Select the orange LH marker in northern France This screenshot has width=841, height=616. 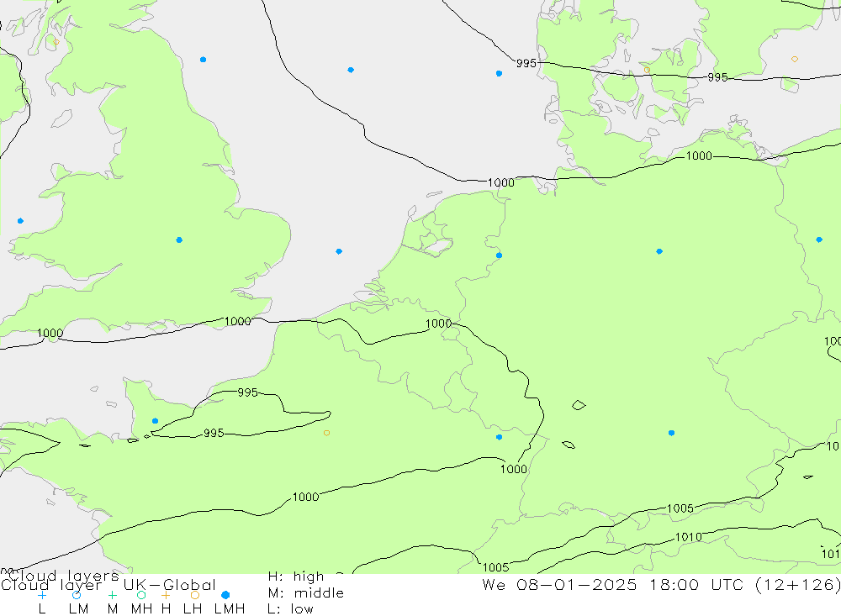pos(326,433)
